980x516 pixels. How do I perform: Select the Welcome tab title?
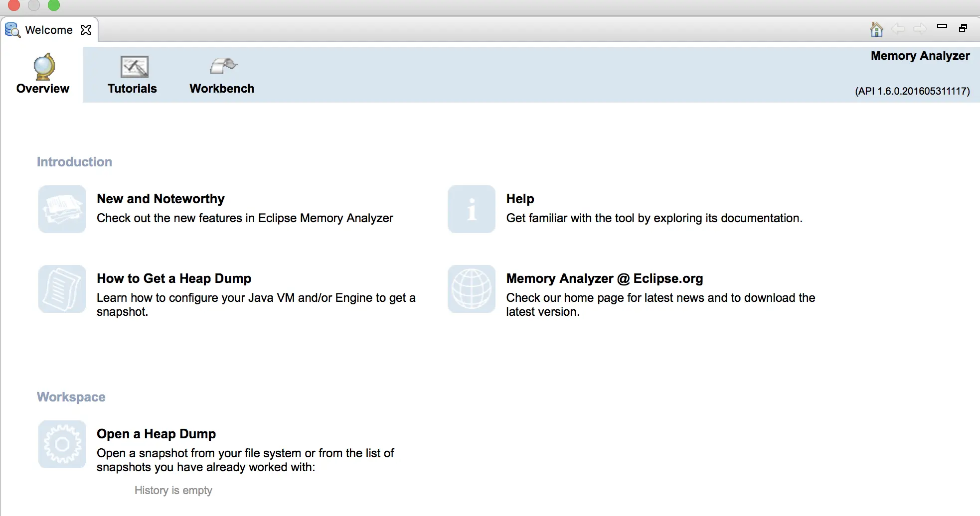click(49, 30)
